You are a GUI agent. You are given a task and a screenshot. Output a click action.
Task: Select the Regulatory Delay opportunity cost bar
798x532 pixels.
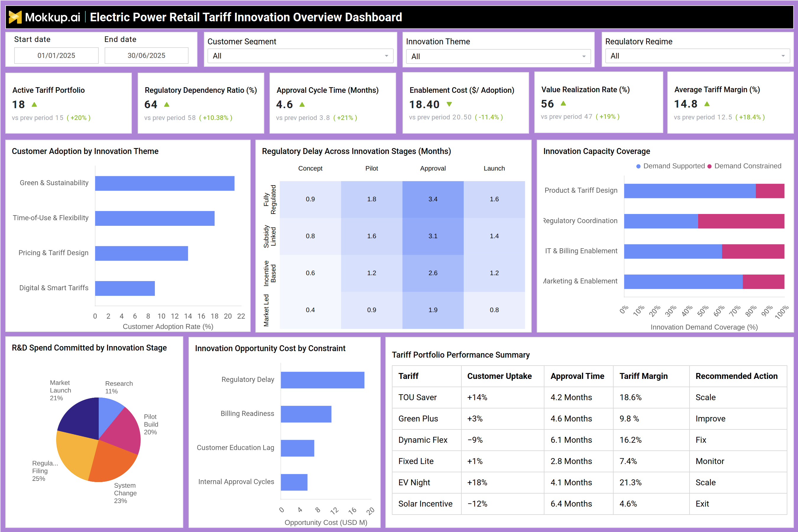[x=322, y=380]
